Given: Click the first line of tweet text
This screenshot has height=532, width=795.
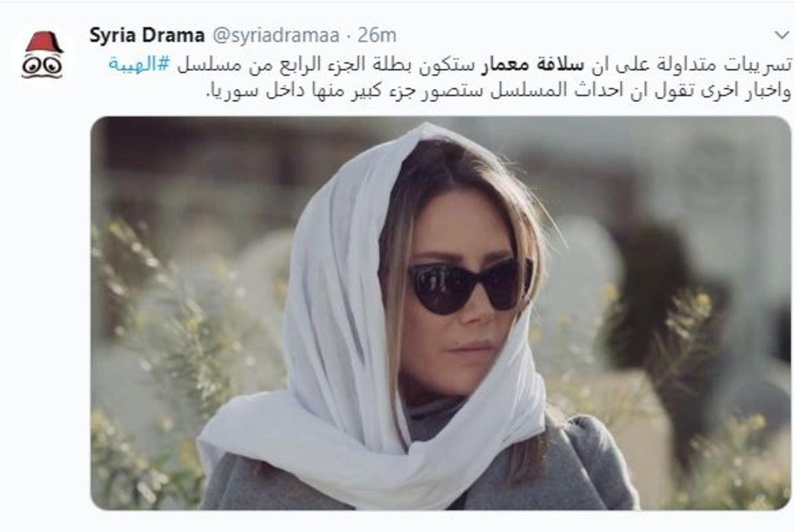Looking at the screenshot, I should (450, 64).
